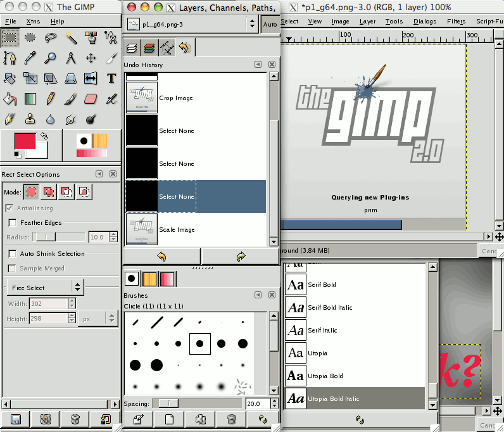Enable Auto Shrink Selection checkbox

click(13, 254)
